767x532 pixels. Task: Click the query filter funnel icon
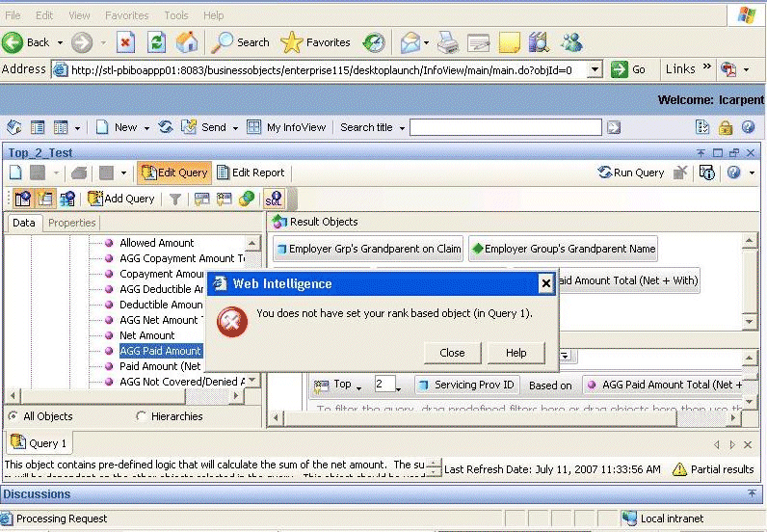pyautogui.click(x=174, y=199)
